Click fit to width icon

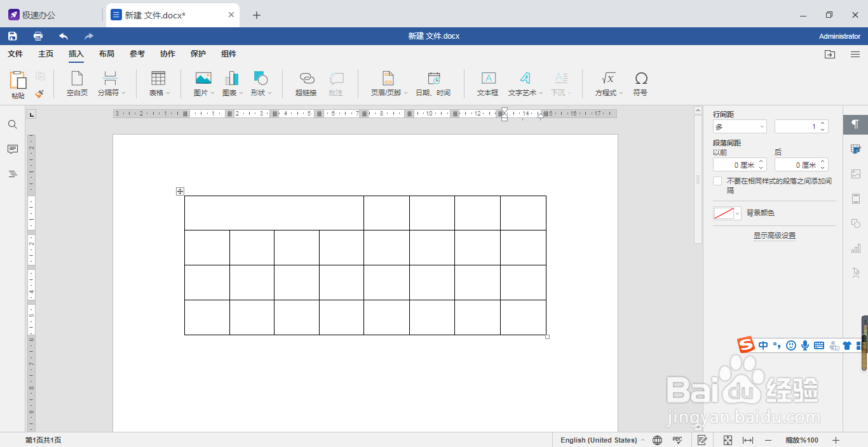click(x=748, y=440)
